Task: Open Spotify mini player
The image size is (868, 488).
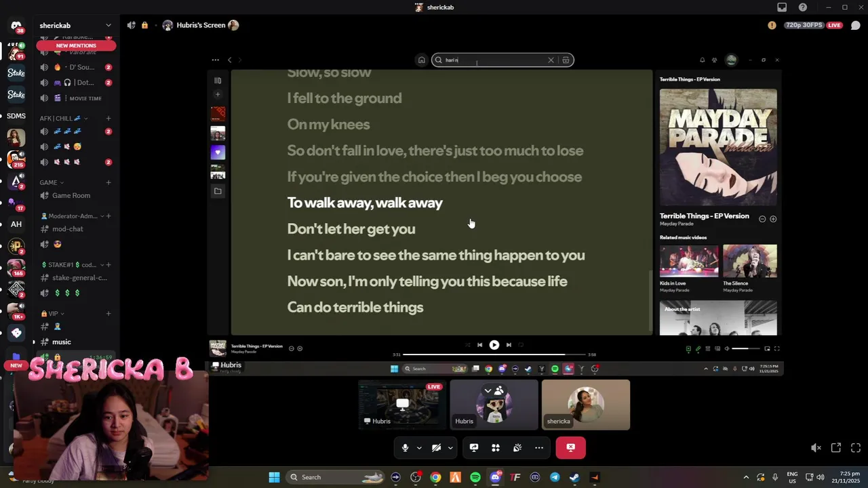Action: 767,348
